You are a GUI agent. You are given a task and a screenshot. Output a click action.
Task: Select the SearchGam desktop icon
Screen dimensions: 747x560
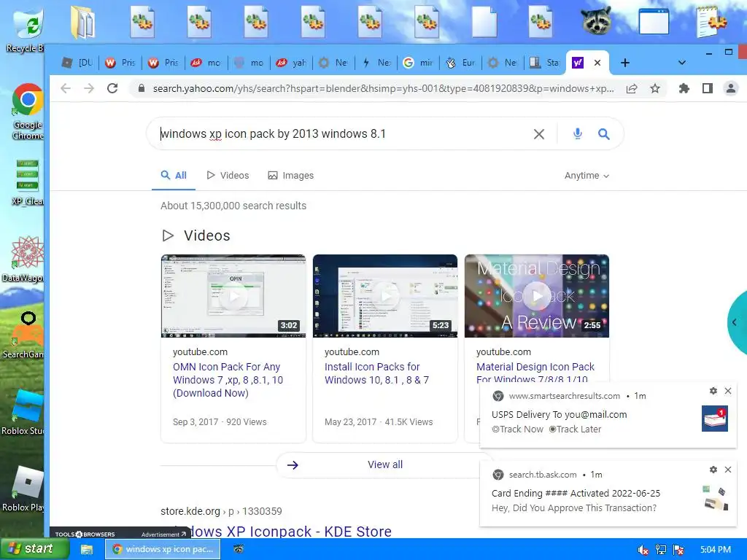click(24, 335)
